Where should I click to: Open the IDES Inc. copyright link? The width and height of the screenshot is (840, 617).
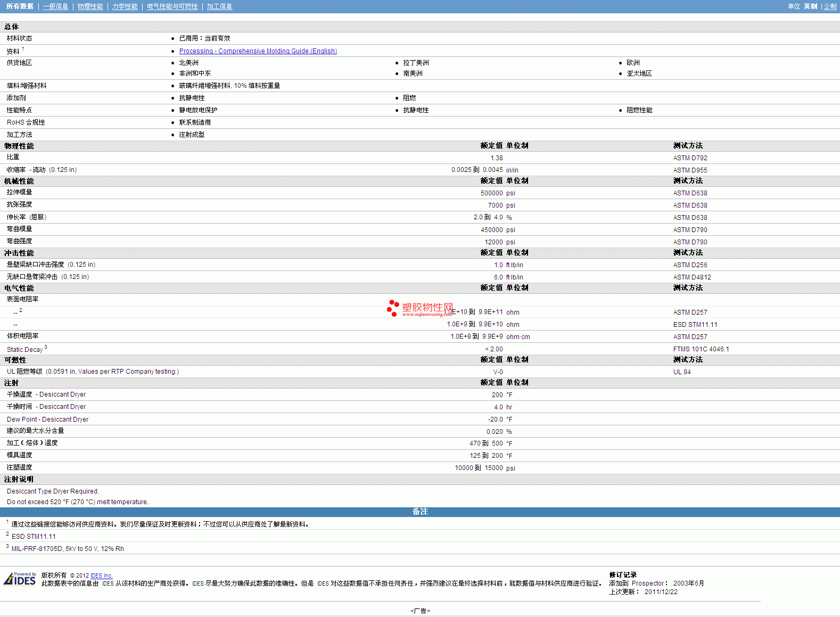click(x=101, y=575)
